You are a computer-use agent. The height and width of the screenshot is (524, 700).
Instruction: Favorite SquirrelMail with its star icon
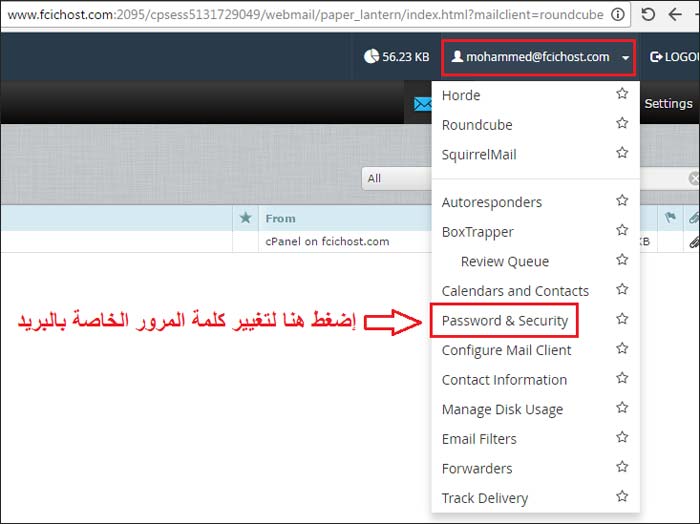pyautogui.click(x=622, y=153)
